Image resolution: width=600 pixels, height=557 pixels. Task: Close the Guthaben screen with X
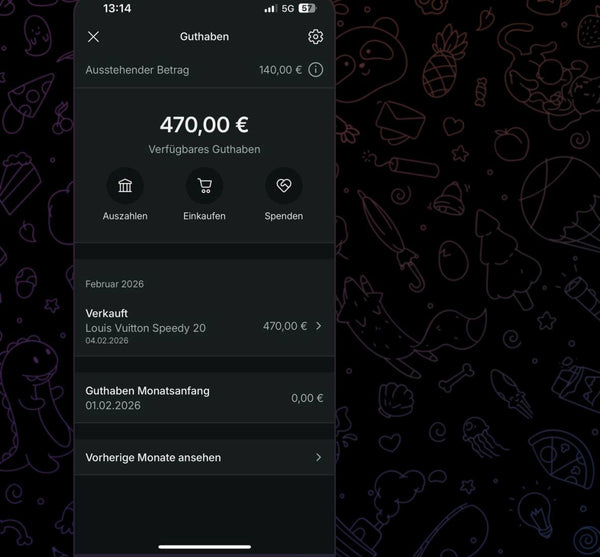(x=93, y=37)
